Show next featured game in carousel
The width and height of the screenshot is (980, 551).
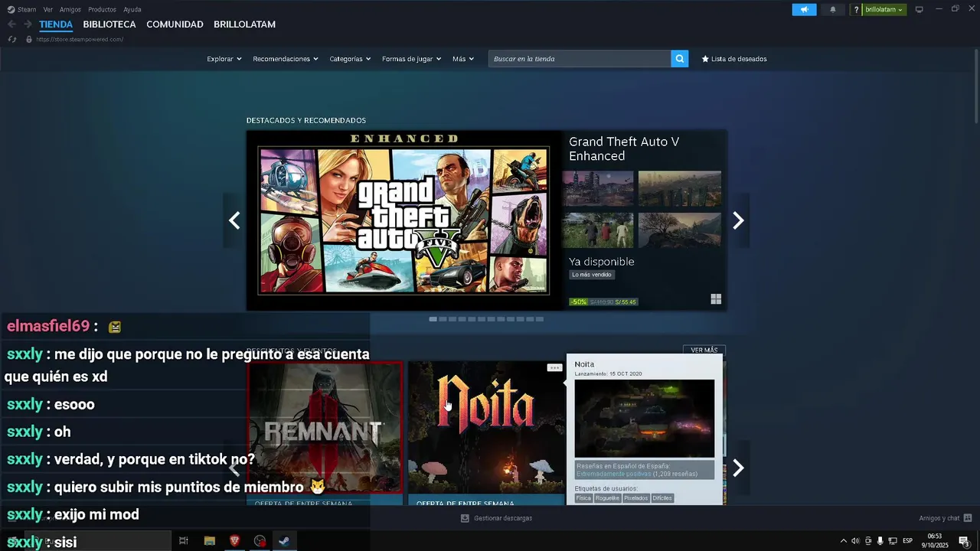pyautogui.click(x=738, y=220)
